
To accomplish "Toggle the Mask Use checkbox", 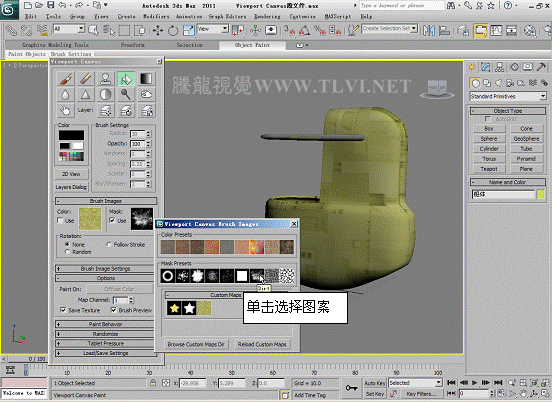I will [112, 220].
